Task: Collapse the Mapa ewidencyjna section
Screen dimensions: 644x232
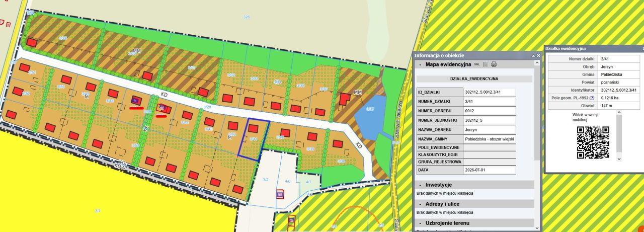Action: 420,64
